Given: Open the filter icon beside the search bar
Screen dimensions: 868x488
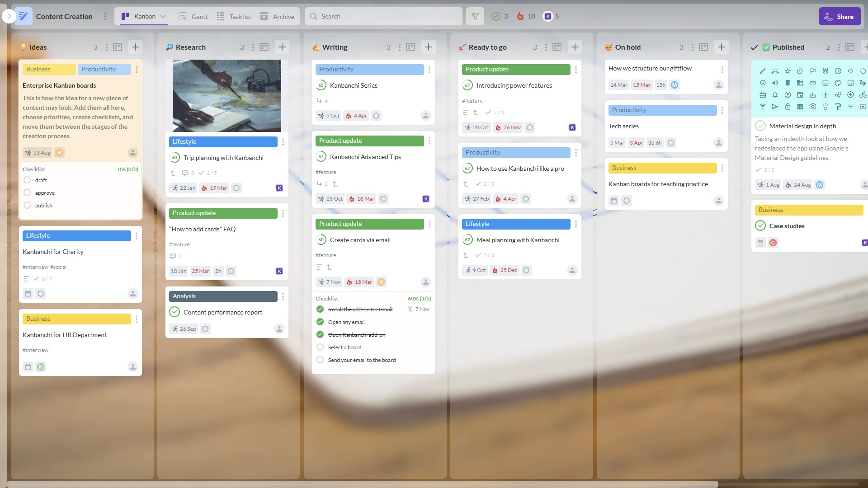Looking at the screenshot, I should tap(475, 16).
